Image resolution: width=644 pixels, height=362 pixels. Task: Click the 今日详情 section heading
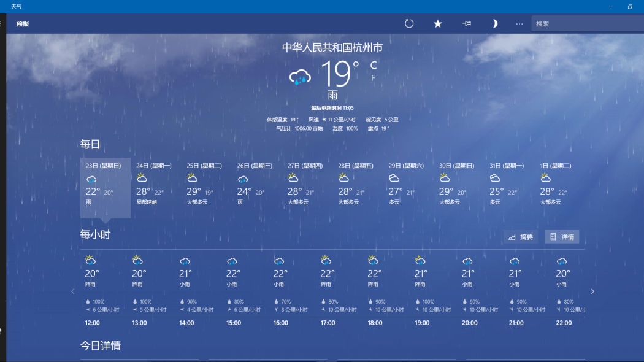coord(100,345)
